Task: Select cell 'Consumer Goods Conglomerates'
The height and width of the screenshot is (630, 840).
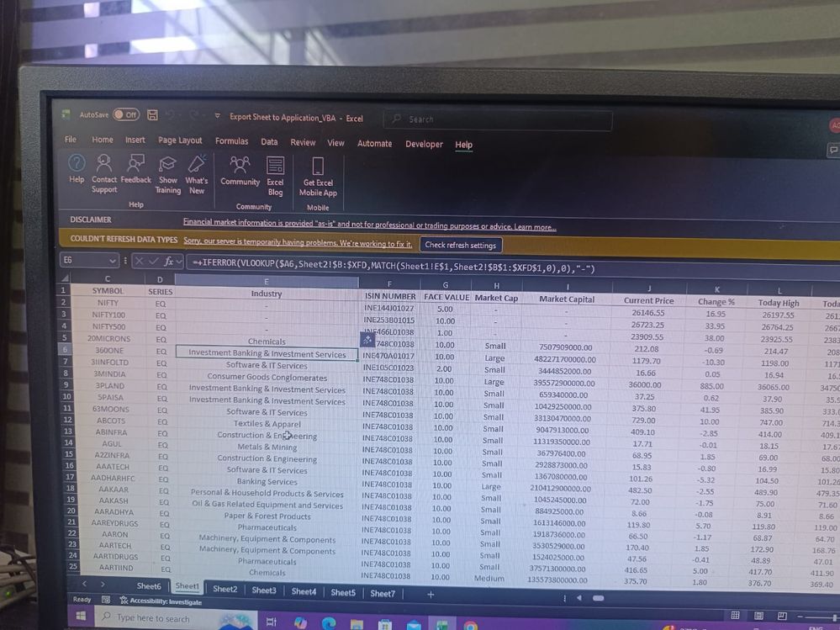Action: [x=267, y=377]
